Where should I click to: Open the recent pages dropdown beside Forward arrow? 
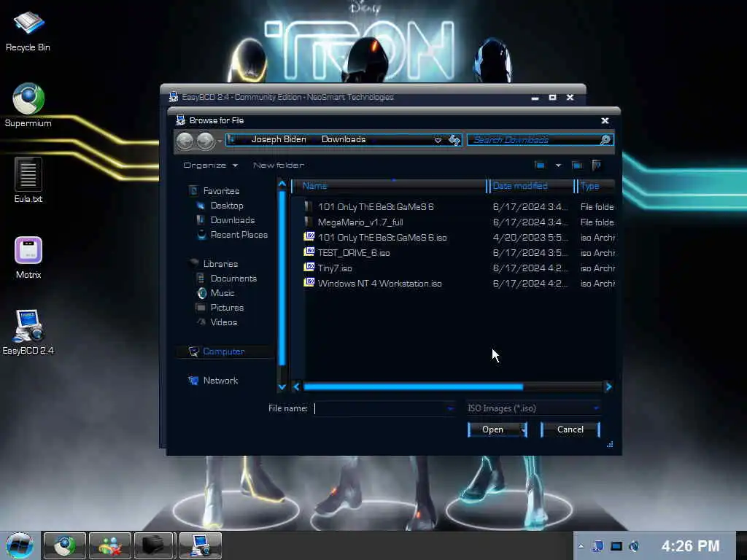click(x=219, y=141)
